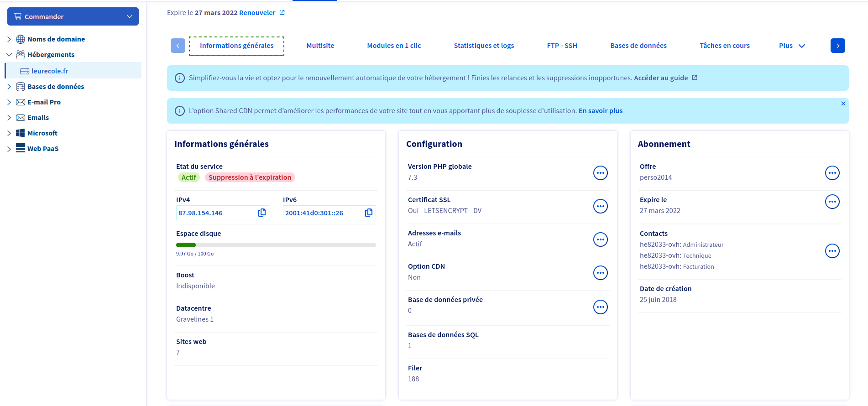Open actions menu for Contacts
The height and width of the screenshot is (406, 868).
coord(832,251)
